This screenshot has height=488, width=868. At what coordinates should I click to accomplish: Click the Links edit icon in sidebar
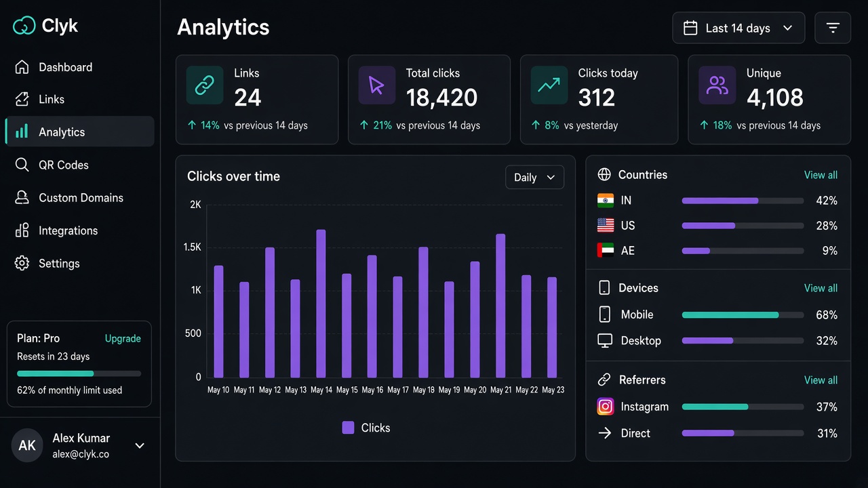(x=22, y=100)
